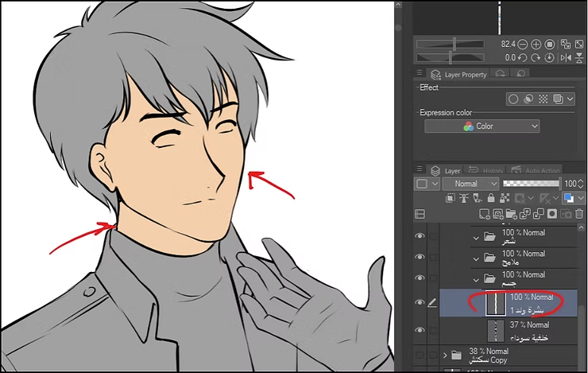Image resolution: width=588 pixels, height=373 pixels.
Task: Select the خلفية سوداء layer thumbnail
Action: tap(496, 331)
